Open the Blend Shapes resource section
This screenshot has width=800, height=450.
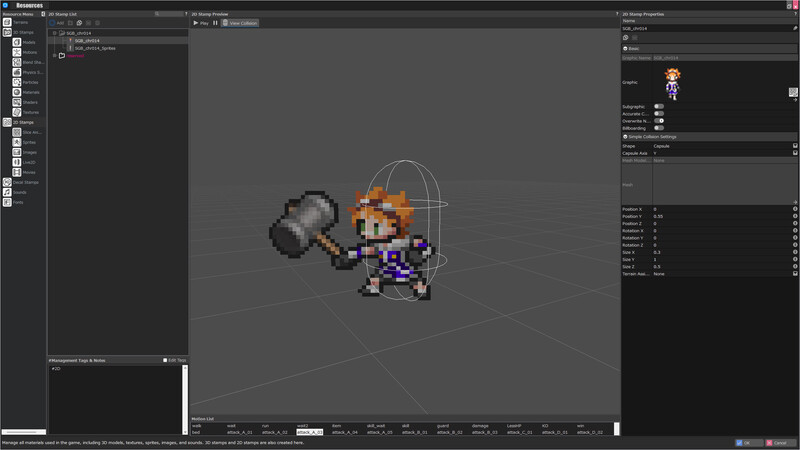point(28,62)
